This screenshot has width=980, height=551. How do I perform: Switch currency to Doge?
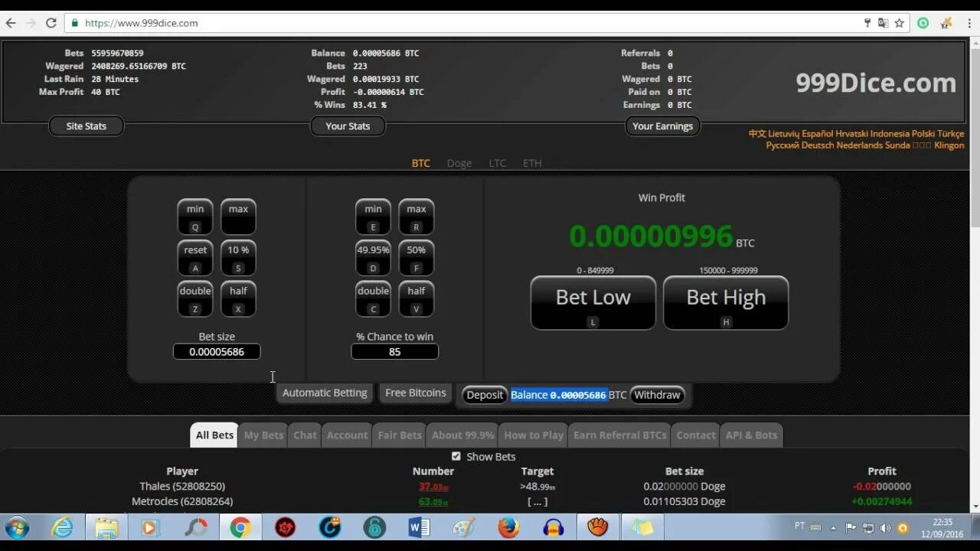click(x=459, y=163)
